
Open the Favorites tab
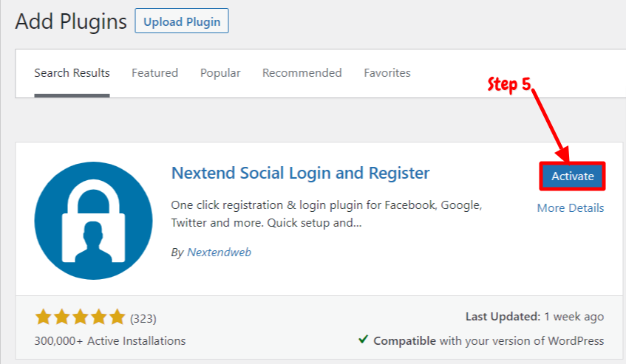pyautogui.click(x=387, y=73)
